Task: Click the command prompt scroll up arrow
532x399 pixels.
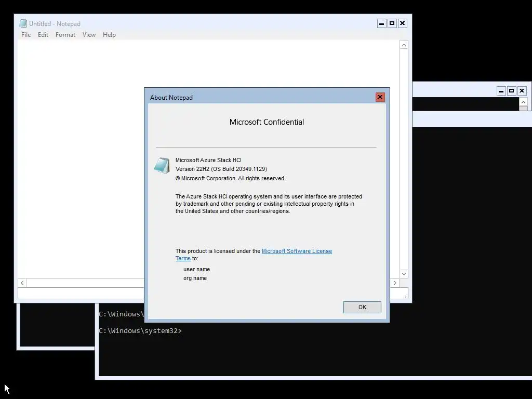Action: click(523, 102)
